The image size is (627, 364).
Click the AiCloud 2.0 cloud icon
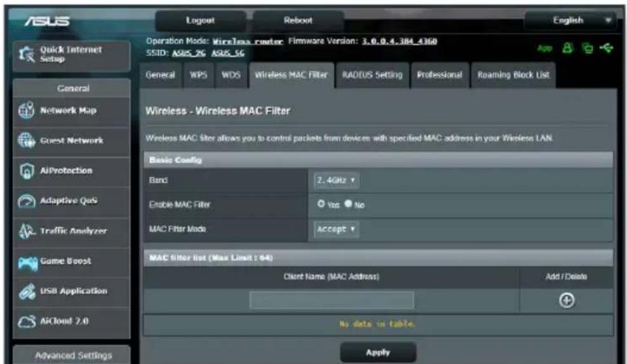point(27,321)
